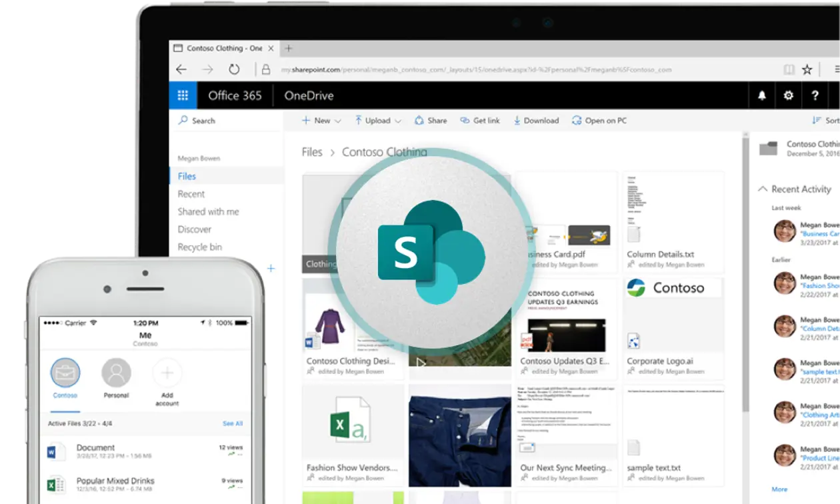The height and width of the screenshot is (504, 840).
Task: Add page to favorites with star icon
Action: point(807,69)
